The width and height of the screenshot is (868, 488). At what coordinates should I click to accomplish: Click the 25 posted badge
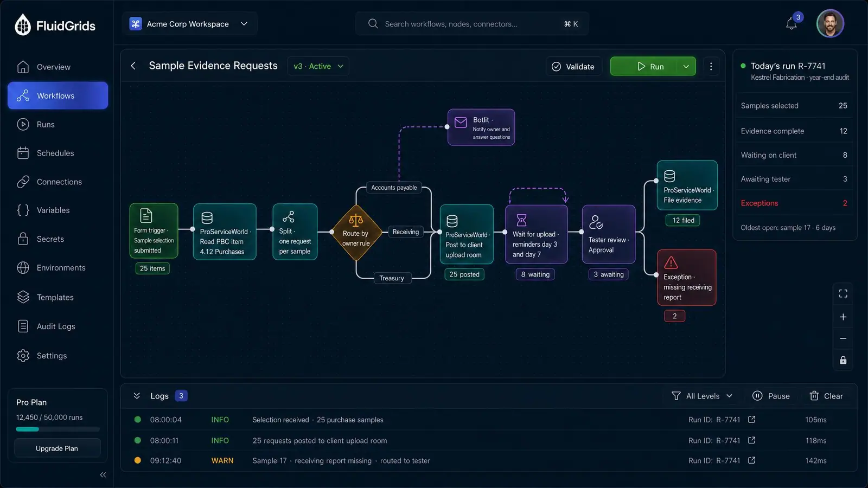(464, 274)
